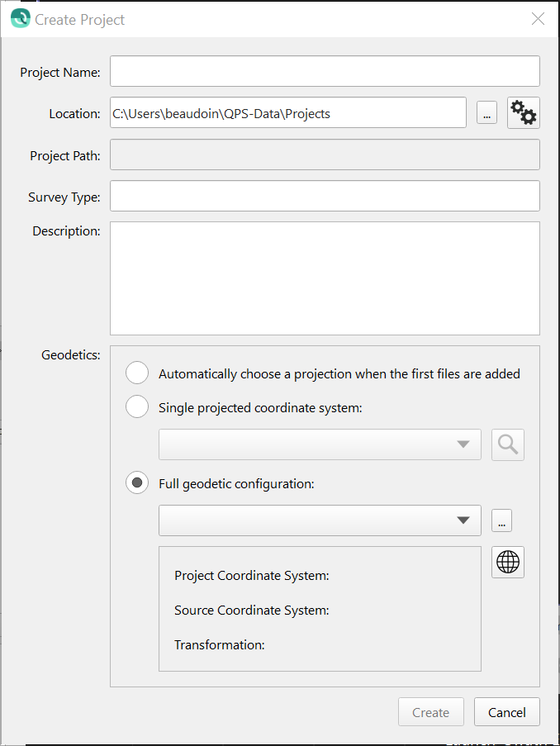Select full geodetic configuration radio button
The width and height of the screenshot is (560, 746).
click(137, 483)
